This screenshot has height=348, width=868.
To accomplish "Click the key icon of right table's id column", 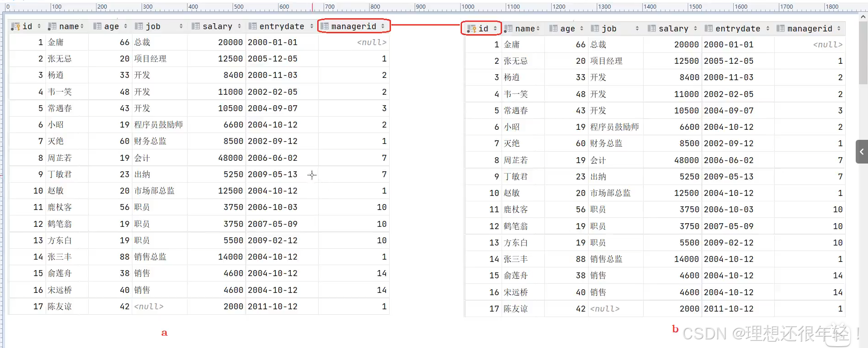I will 472,29.
